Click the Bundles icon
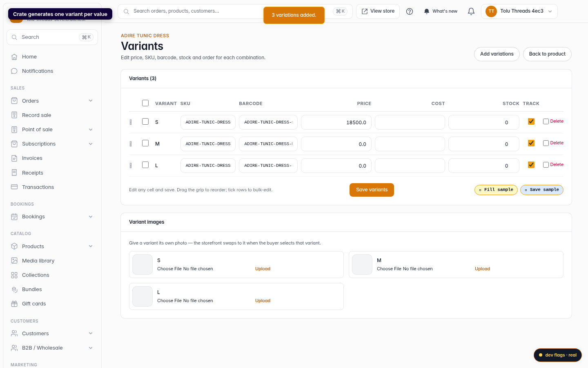This screenshot has width=588, height=368. point(14,289)
